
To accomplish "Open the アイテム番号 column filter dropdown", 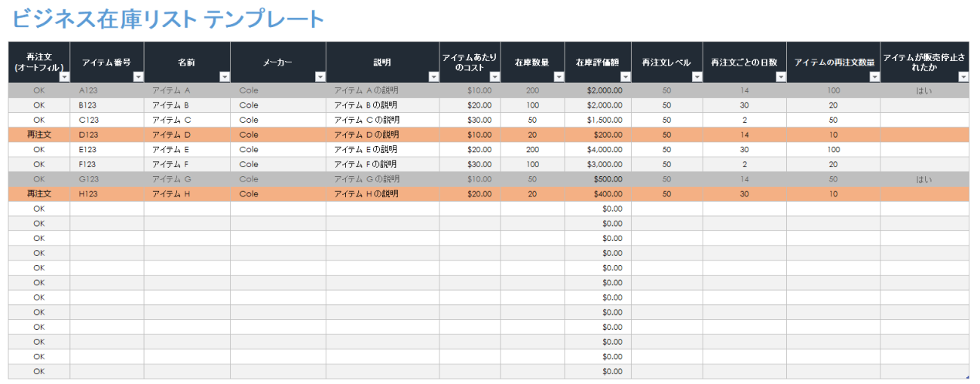I will [x=138, y=77].
